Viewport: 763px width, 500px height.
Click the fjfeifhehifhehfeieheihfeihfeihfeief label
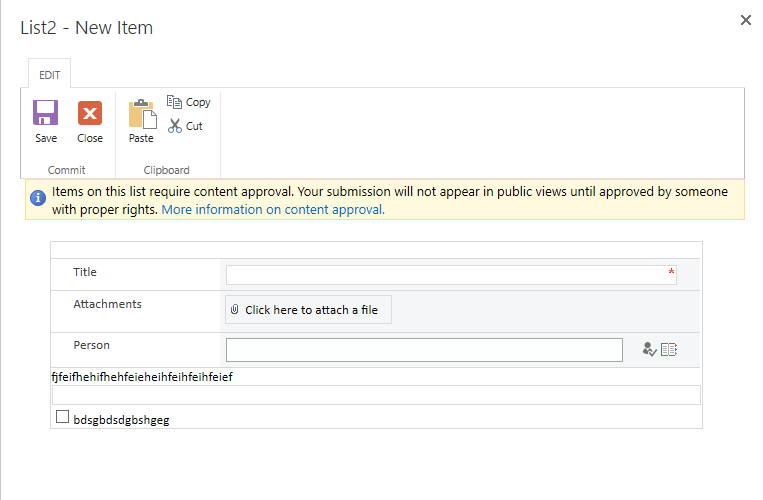click(x=142, y=377)
